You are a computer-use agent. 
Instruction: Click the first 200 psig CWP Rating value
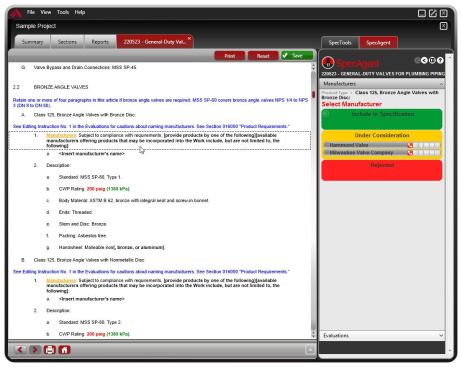(96, 189)
